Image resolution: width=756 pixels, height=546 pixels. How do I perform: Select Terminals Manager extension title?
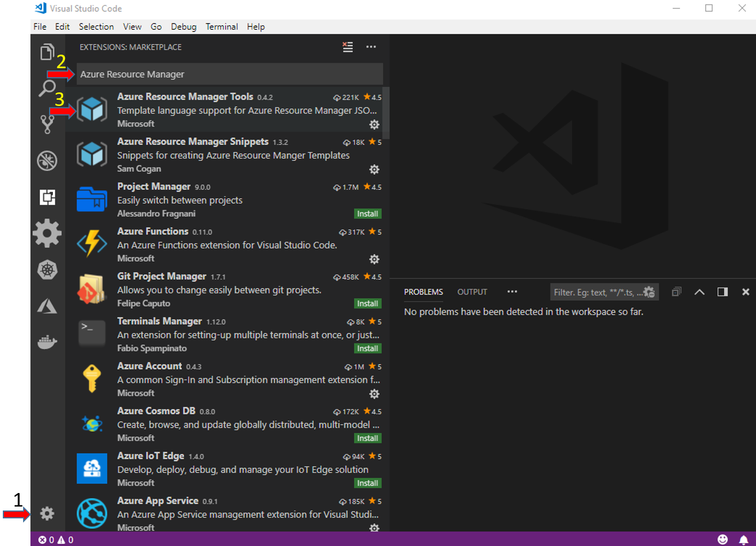(160, 321)
